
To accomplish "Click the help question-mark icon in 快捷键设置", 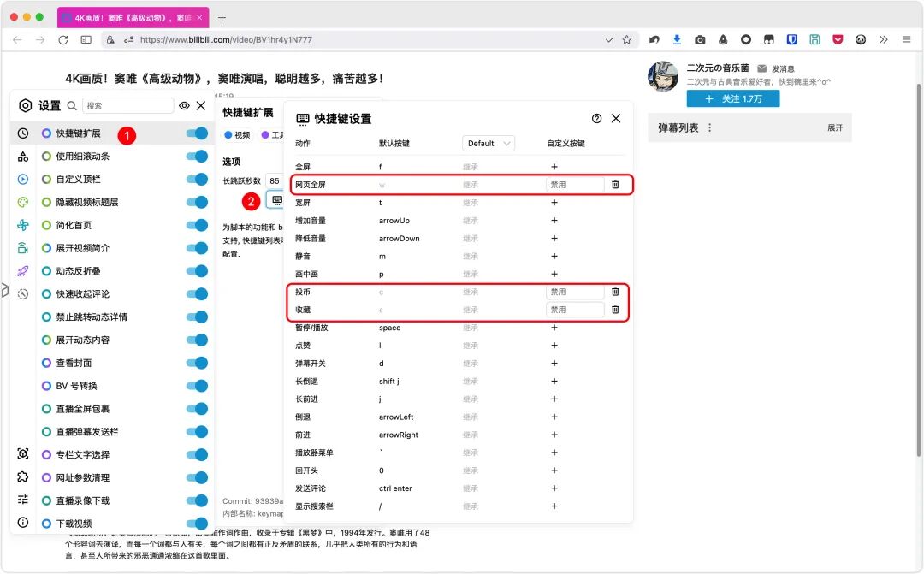I will click(597, 118).
